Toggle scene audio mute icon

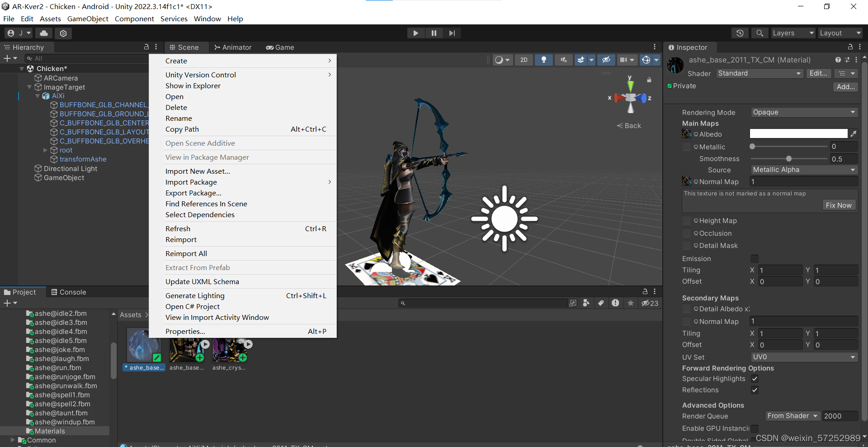click(x=563, y=60)
